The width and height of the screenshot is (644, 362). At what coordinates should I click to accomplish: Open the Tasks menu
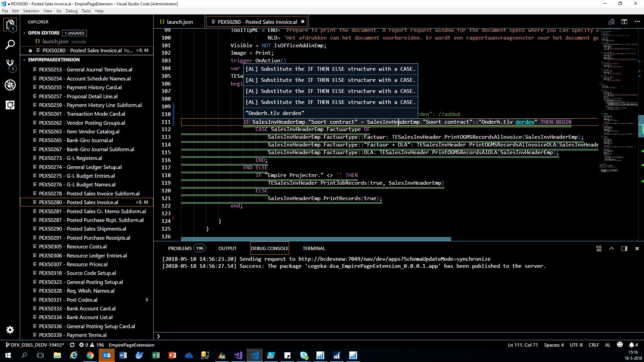pyautogui.click(x=86, y=11)
